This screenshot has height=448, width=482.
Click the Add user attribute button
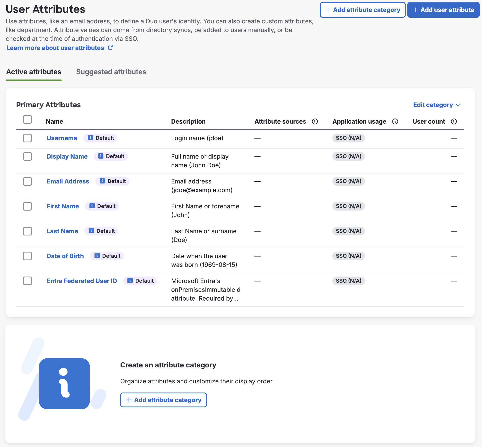point(443,10)
